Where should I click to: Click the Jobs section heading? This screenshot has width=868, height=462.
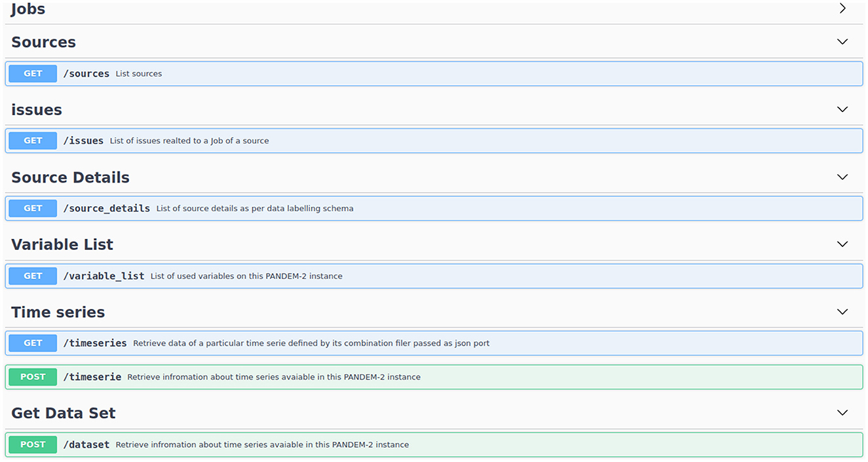(x=28, y=9)
